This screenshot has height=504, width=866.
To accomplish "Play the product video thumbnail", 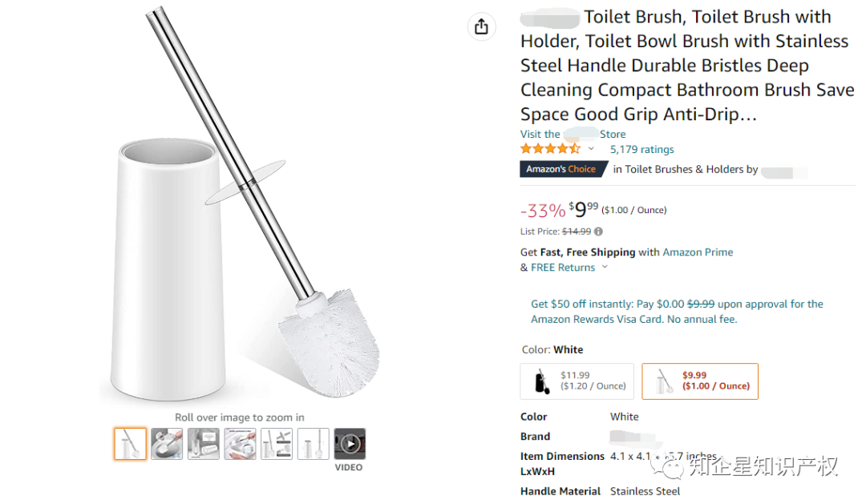I will [350, 444].
